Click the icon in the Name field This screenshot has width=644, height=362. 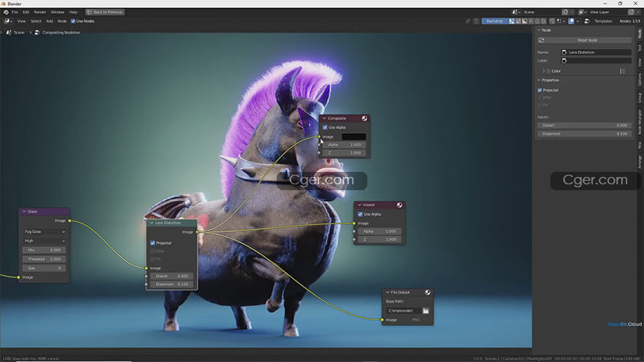click(x=564, y=52)
